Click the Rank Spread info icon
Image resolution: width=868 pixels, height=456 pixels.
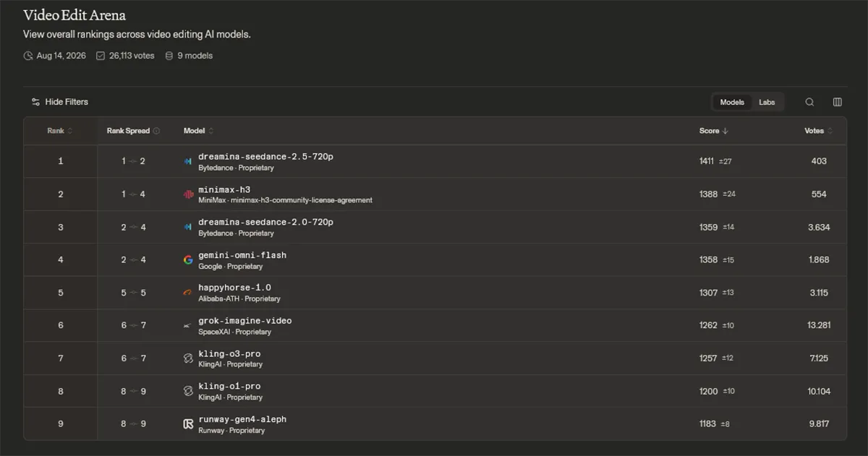click(x=156, y=131)
